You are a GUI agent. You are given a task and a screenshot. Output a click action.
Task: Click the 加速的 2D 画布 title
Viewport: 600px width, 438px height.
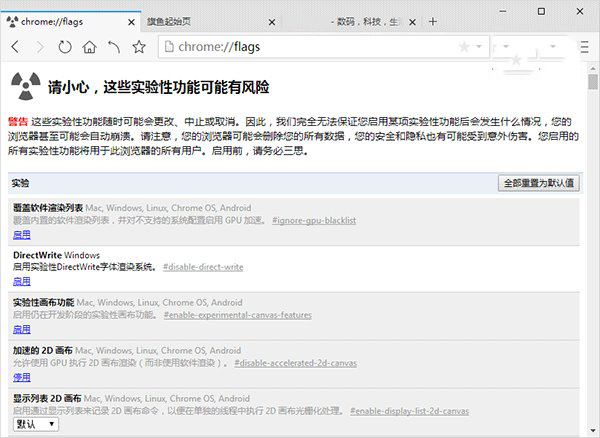click(x=43, y=350)
